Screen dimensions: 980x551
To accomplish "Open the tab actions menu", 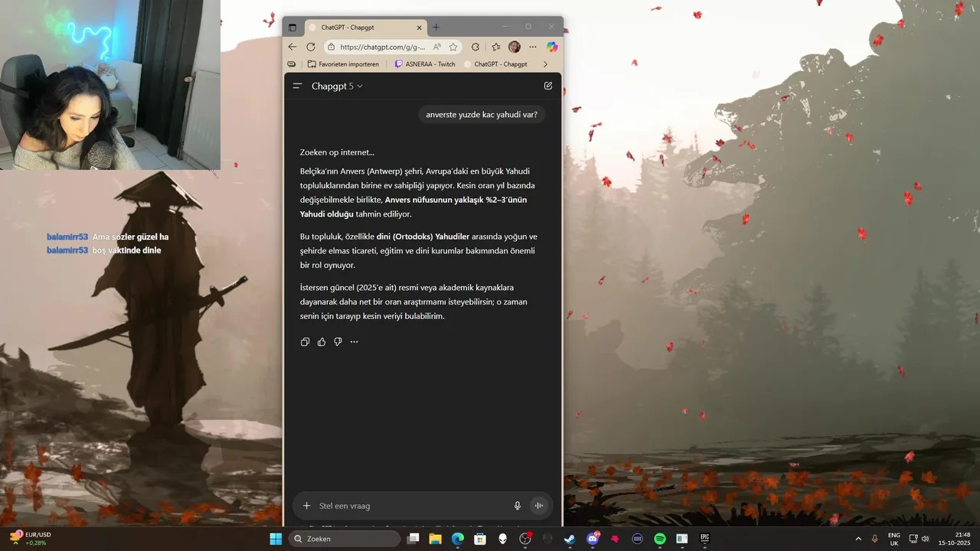I will [x=292, y=28].
